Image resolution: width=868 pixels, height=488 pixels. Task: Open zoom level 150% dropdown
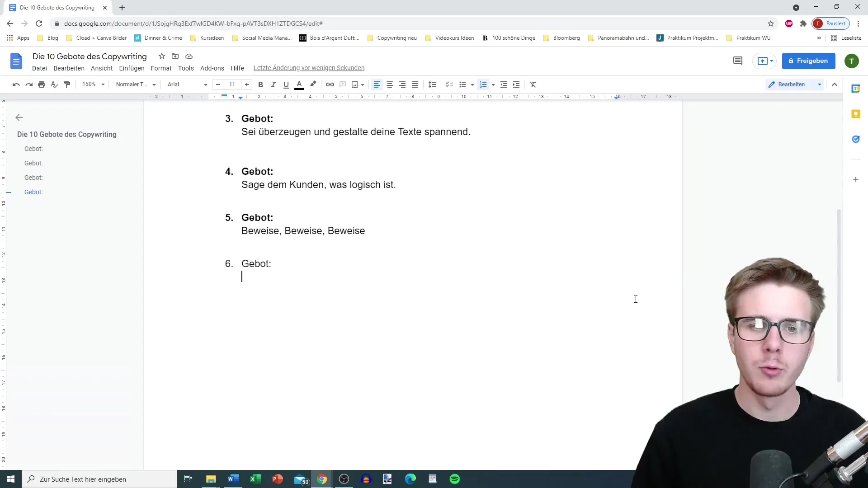(93, 84)
